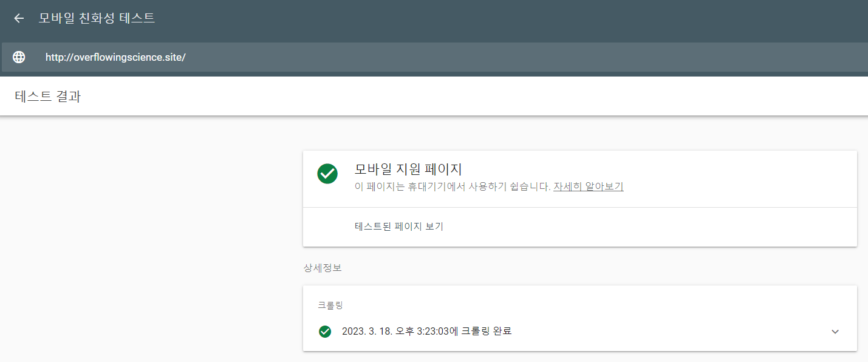Screen dimensions: 868x362
Task: Click the green check beside 모바일 지원 페이지
Action: click(x=327, y=174)
